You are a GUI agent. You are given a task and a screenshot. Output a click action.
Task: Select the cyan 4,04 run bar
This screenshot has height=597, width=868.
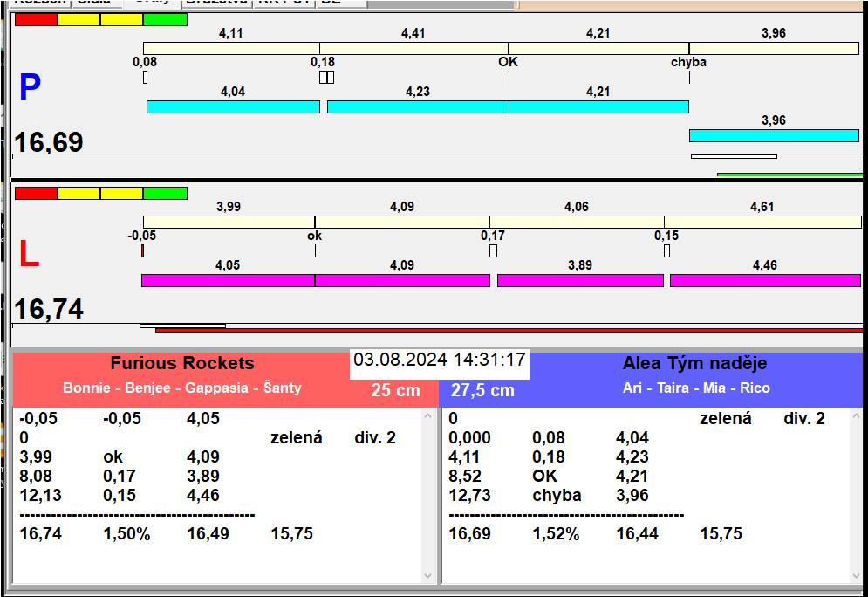(233, 106)
